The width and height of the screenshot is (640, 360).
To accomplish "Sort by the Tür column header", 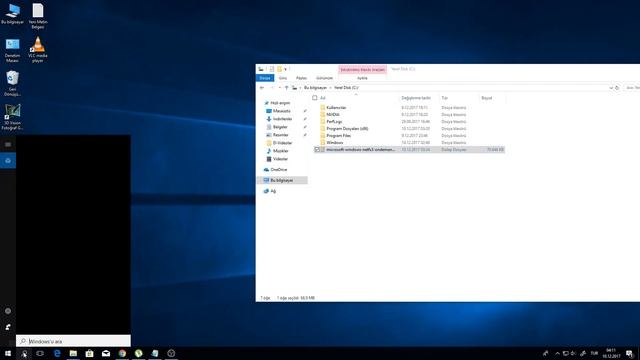I will pyautogui.click(x=444, y=98).
